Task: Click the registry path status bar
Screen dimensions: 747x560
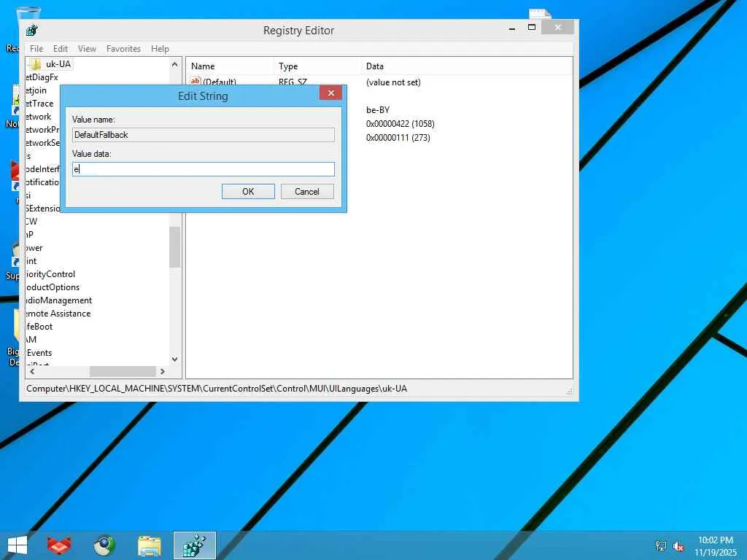Action: pos(217,389)
